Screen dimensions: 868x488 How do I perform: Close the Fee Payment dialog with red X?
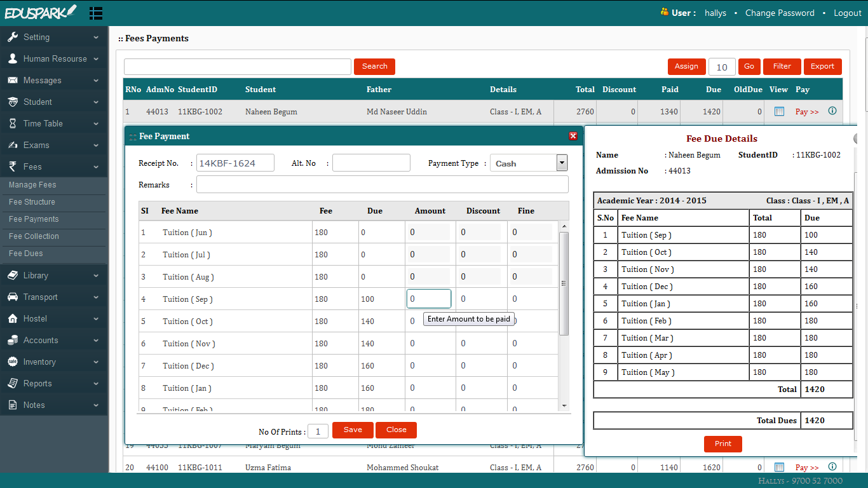coord(573,136)
